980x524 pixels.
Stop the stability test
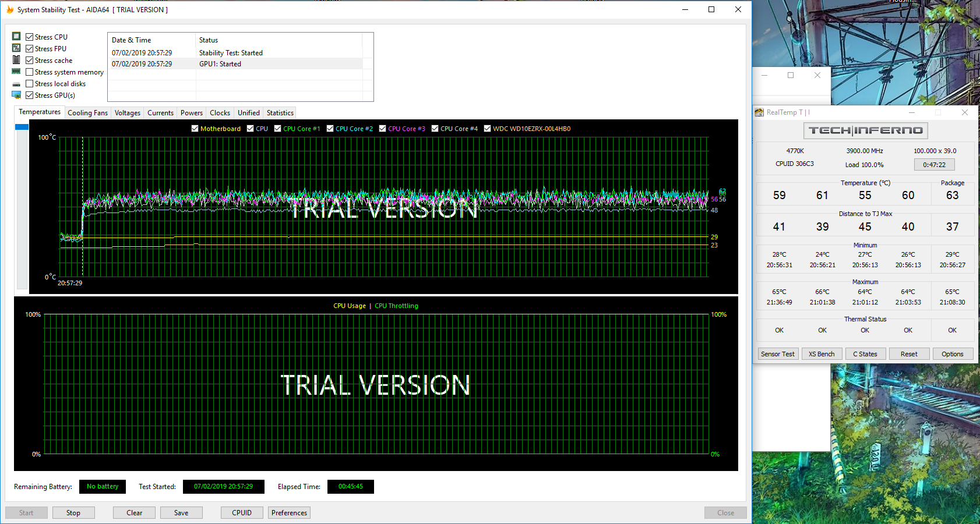73,513
